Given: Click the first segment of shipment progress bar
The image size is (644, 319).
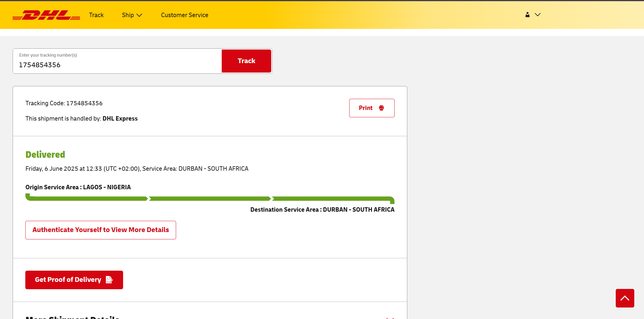Looking at the screenshot, I should 87,198.
